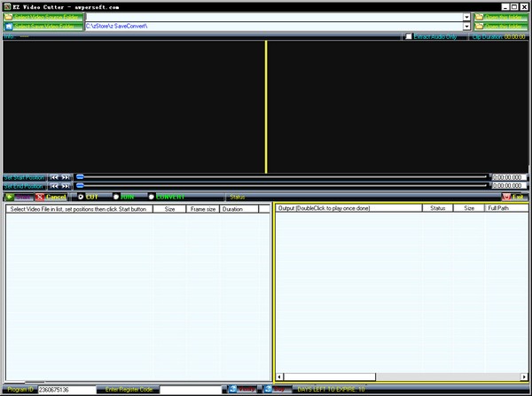
Task: Click the Select Video Source Folder button
Action: [x=43, y=17]
